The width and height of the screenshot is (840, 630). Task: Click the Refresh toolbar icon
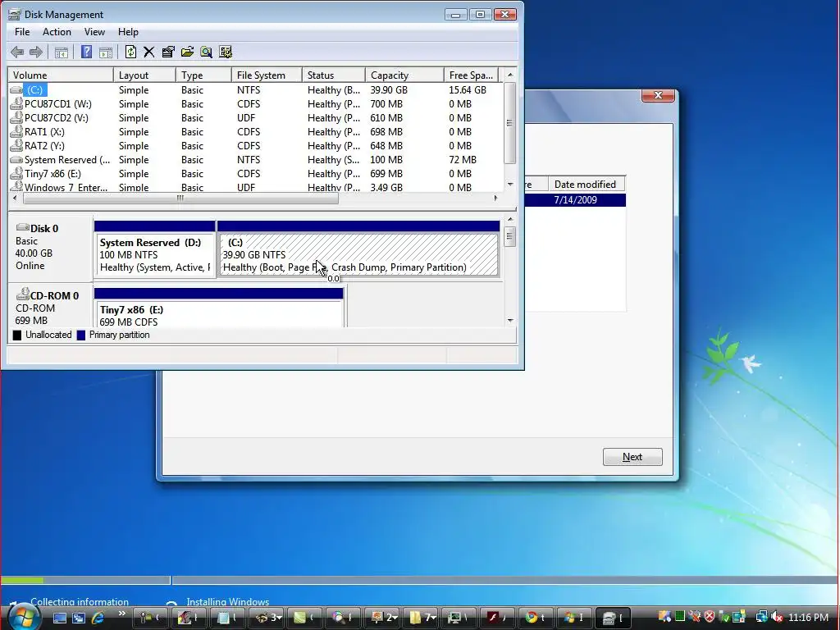[x=130, y=52]
